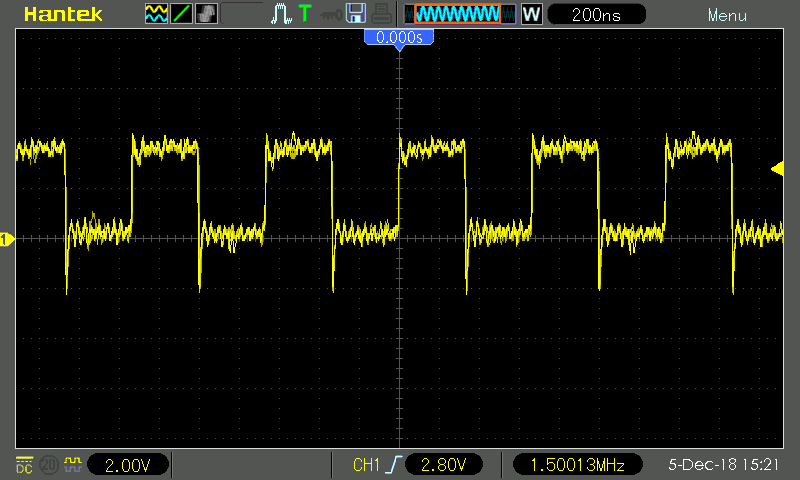Click the green T trigger status icon

click(304, 15)
